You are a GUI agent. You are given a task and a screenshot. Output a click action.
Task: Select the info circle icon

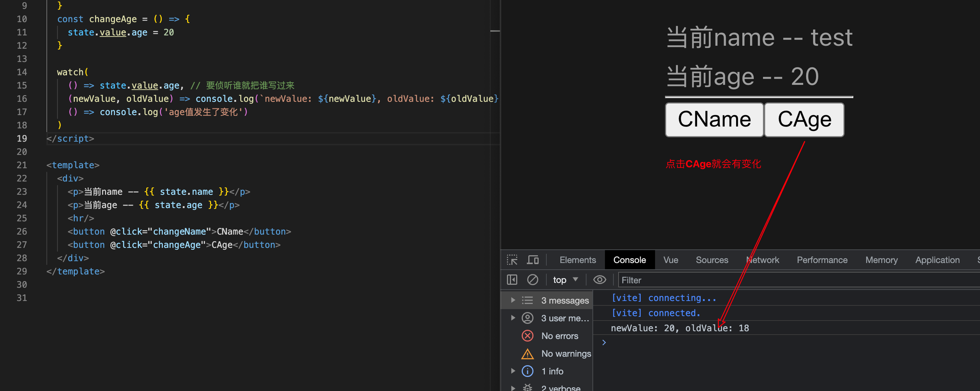pyautogui.click(x=527, y=371)
